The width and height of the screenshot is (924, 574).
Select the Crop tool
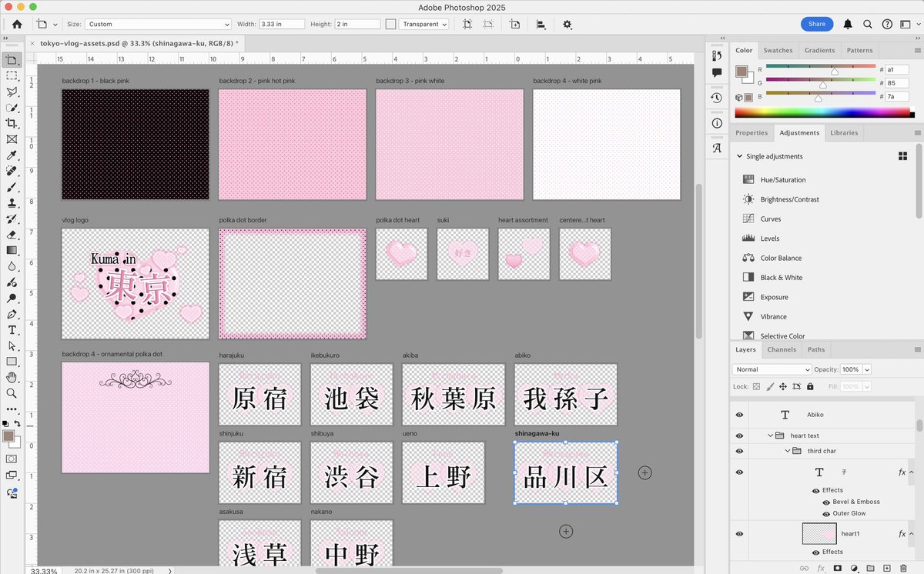(12, 123)
